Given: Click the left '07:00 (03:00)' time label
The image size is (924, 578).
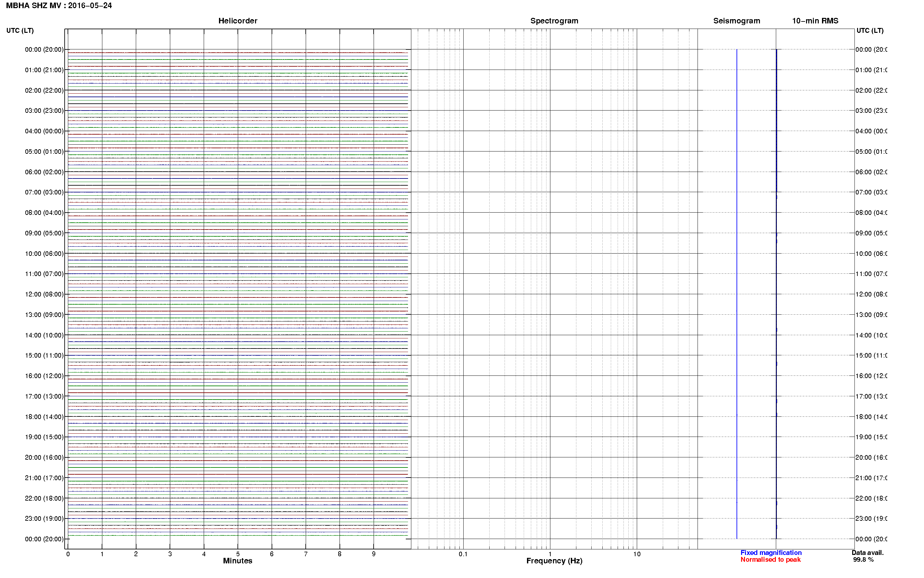Looking at the screenshot, I should [44, 192].
